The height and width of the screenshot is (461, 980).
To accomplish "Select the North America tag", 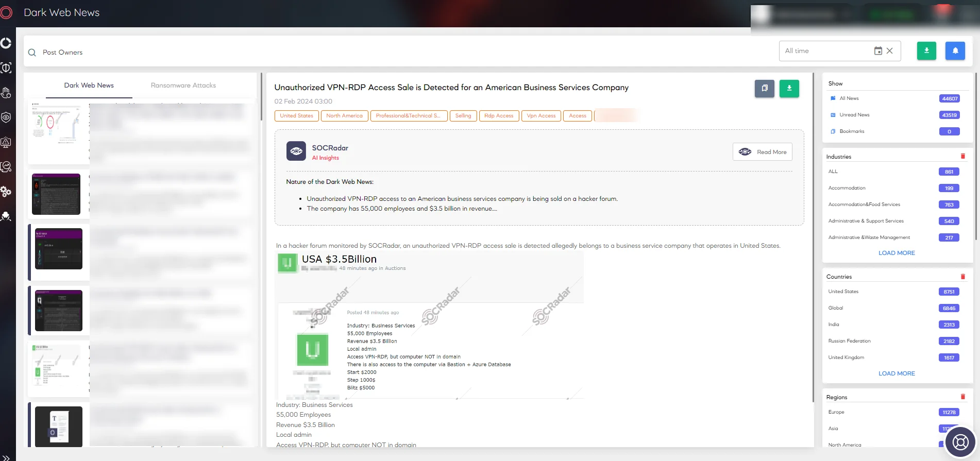I will click(344, 116).
